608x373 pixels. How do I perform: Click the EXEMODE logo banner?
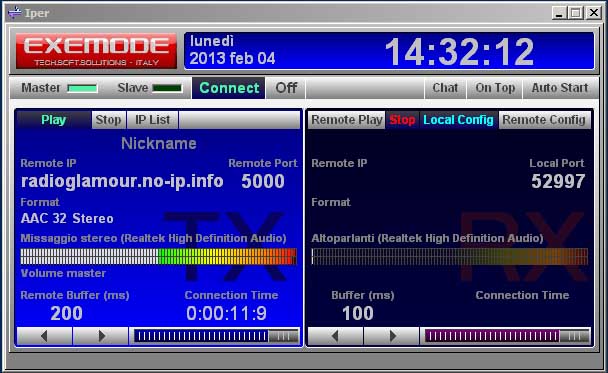96,51
